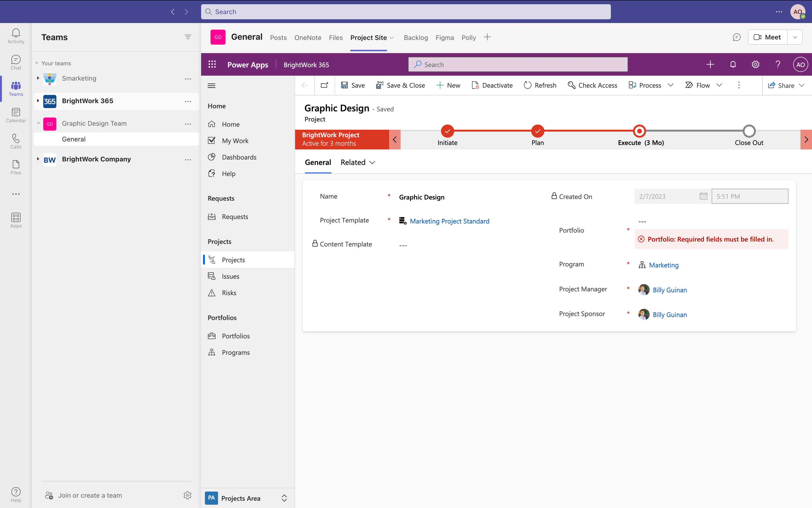Click the Power Apps search field
The image size is (812, 508).
tap(518, 65)
